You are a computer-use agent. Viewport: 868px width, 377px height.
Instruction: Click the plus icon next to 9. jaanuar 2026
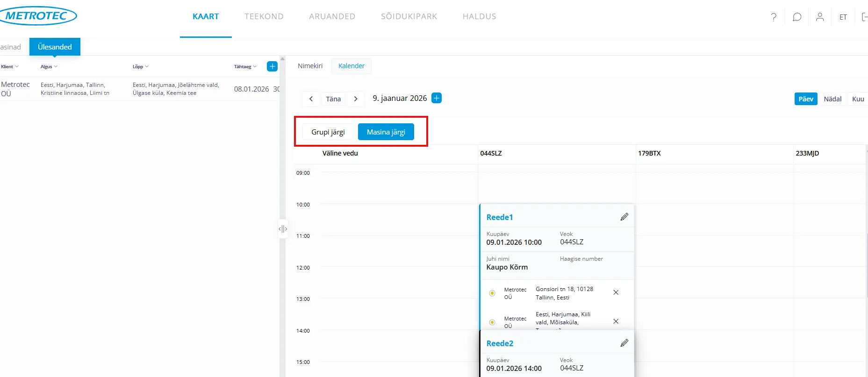click(437, 98)
